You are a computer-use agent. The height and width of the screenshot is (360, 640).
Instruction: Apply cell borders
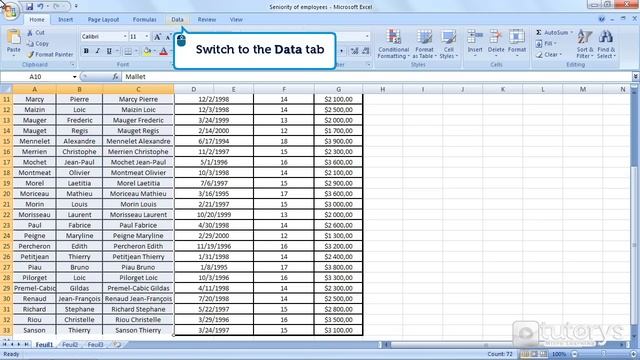coord(128,51)
